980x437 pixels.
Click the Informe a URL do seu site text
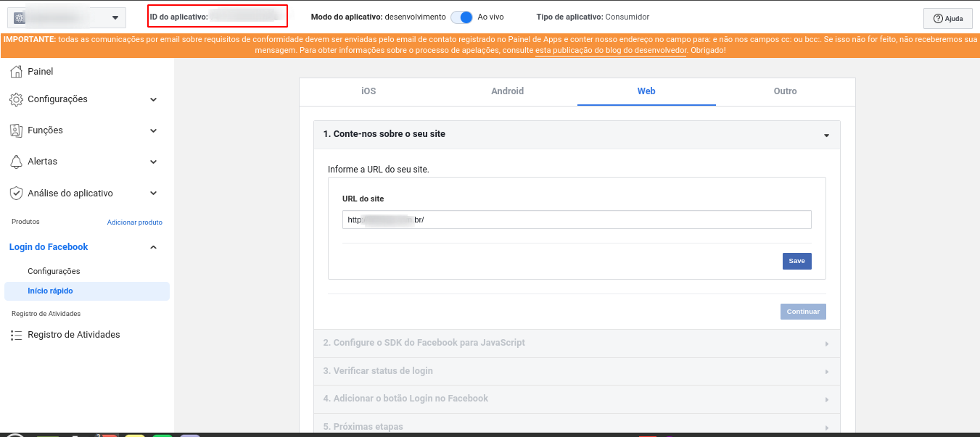tap(379, 170)
